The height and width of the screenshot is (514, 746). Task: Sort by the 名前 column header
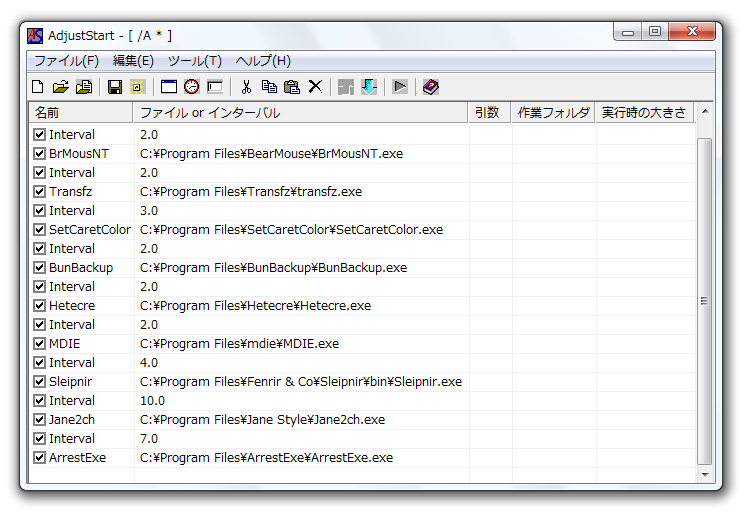point(81,113)
